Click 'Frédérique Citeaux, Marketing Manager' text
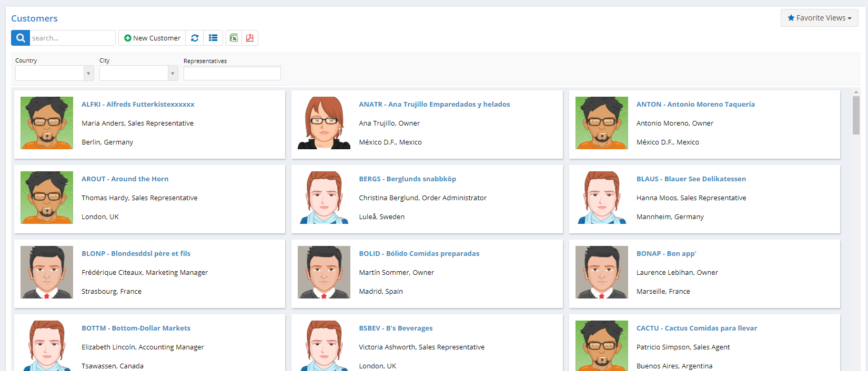This screenshot has width=868, height=371. tap(145, 272)
